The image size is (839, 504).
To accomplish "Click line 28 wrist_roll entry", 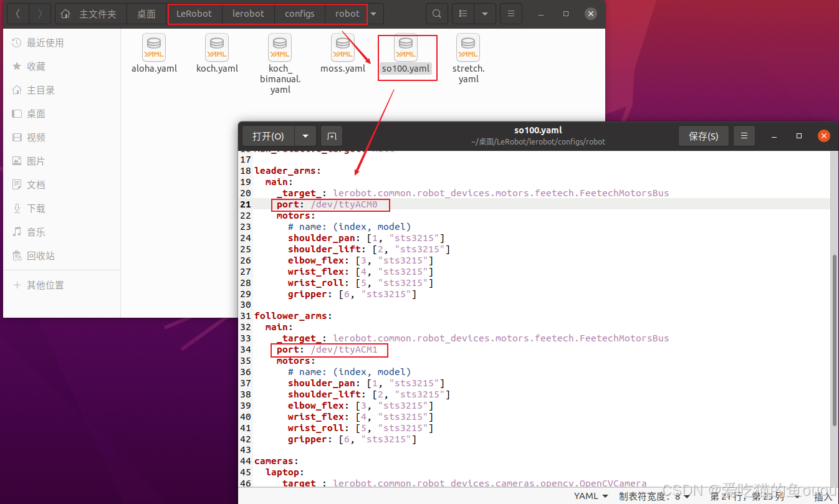I will (360, 283).
